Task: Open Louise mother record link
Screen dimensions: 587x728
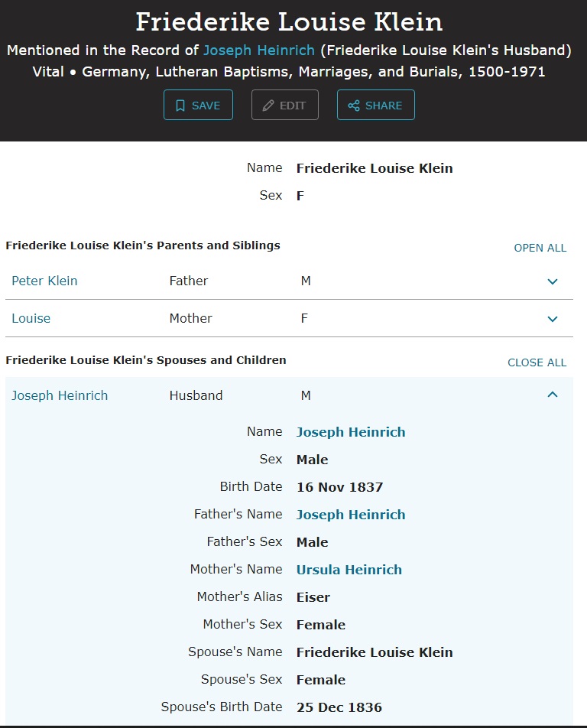Action: coord(31,318)
